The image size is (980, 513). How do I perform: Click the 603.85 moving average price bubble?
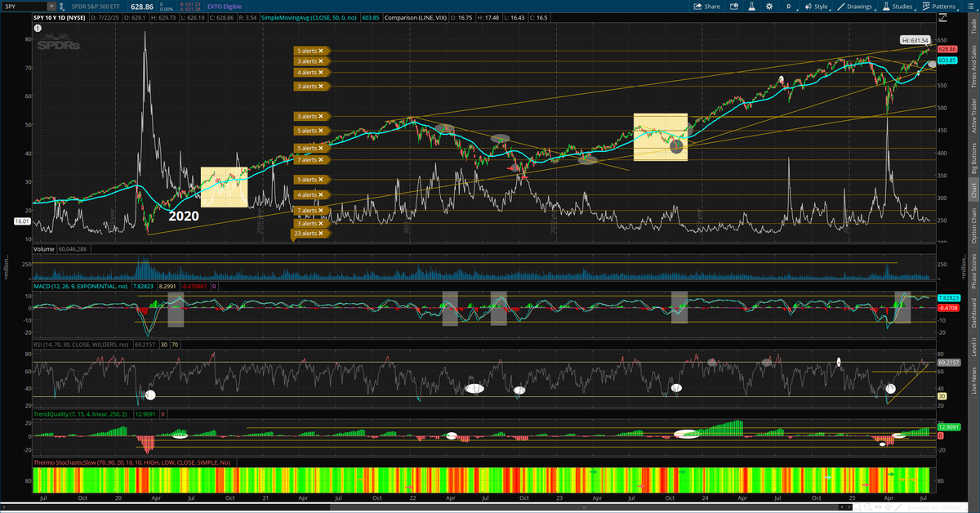point(947,60)
